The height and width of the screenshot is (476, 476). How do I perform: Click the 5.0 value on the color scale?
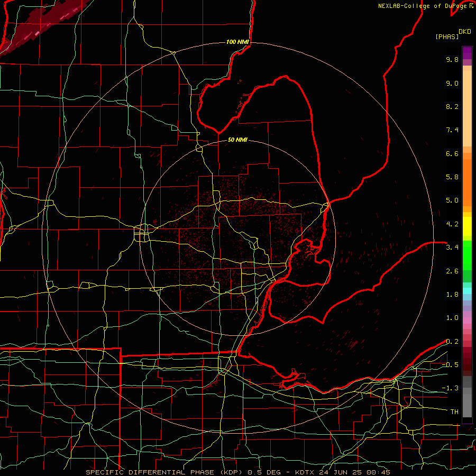coord(452,200)
